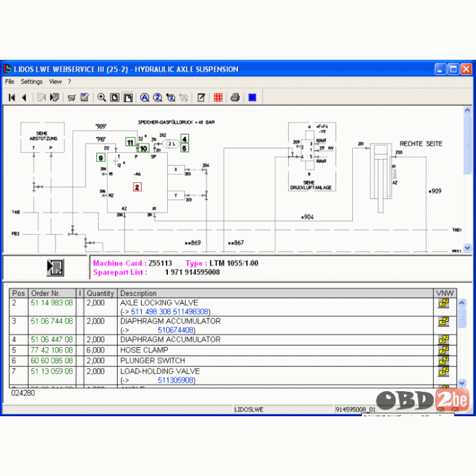The height and width of the screenshot is (476, 476).
Task: Click order number 60 60 085 08
Action: point(52,361)
